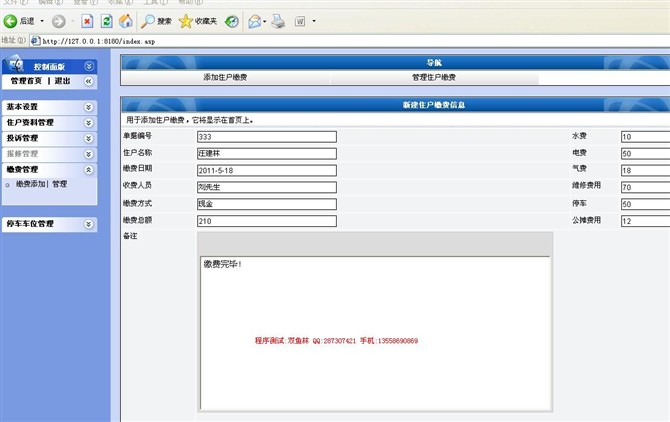Open the Mail dropdown arrow
Image resolution: width=670 pixels, height=422 pixels.
point(265,21)
